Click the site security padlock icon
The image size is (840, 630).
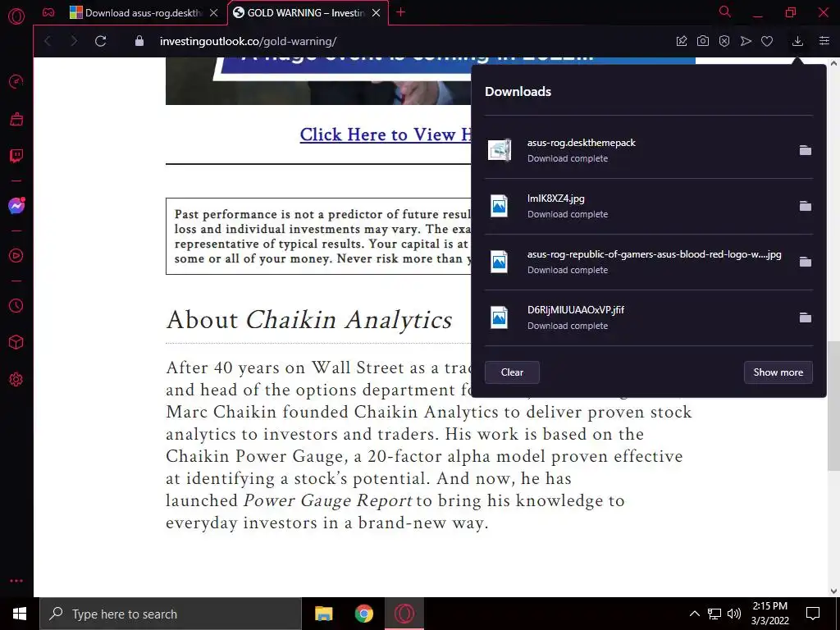tap(139, 41)
